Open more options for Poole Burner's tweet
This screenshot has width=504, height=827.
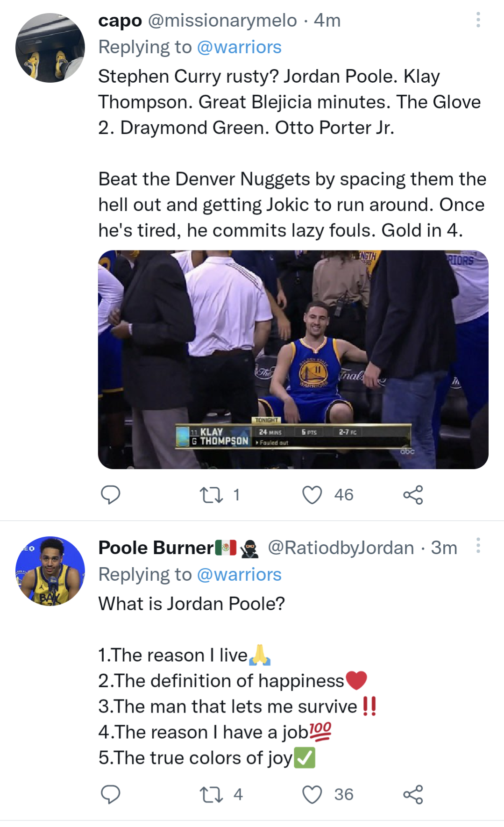pos(478,545)
